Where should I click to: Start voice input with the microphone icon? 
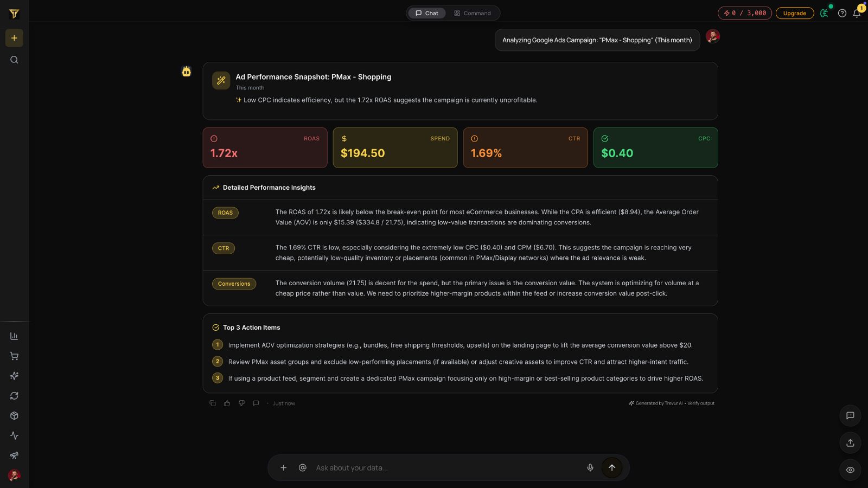[x=590, y=467]
